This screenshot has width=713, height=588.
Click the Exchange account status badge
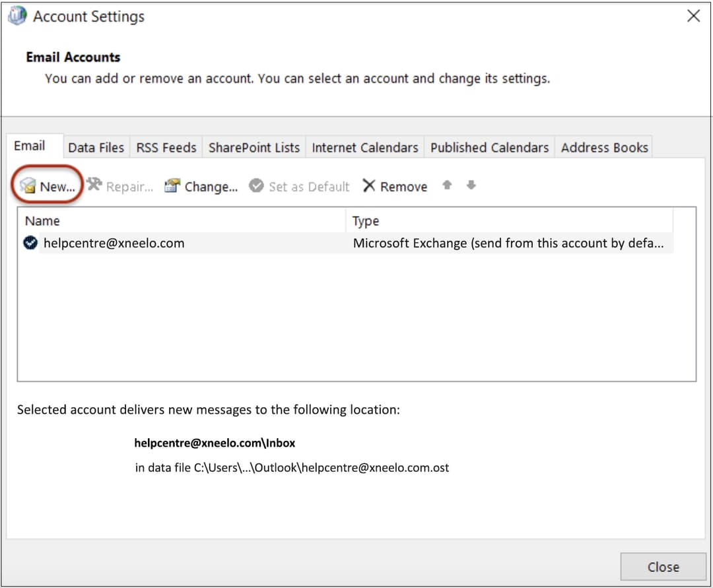29,243
